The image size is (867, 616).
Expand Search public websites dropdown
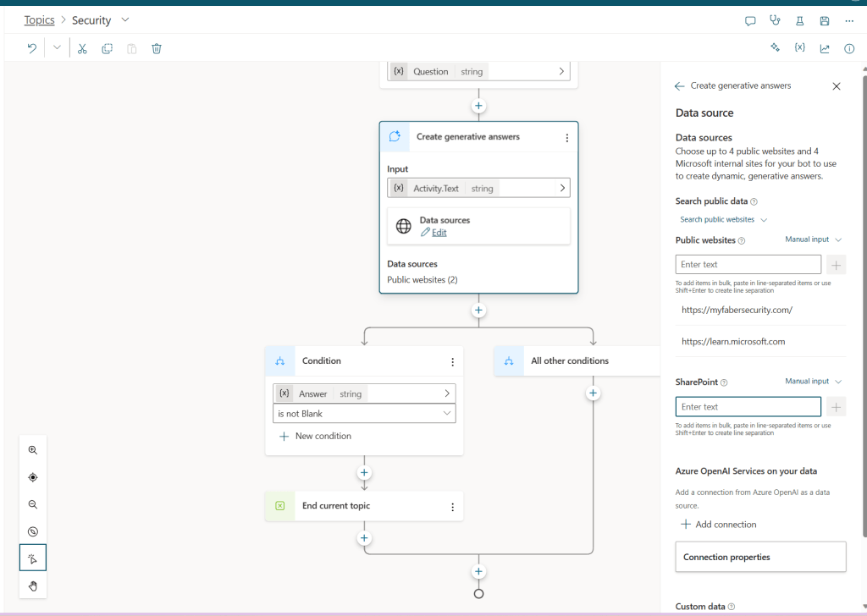pyautogui.click(x=723, y=220)
